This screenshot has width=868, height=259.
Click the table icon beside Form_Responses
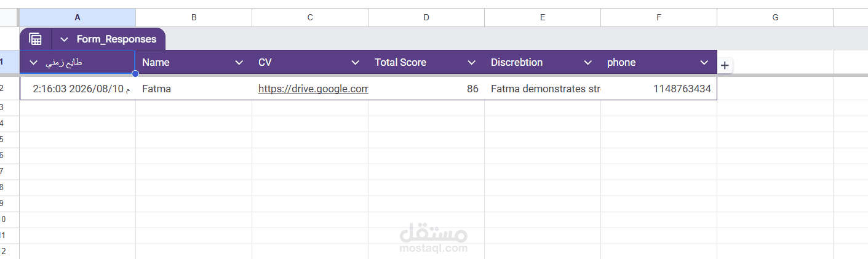pyautogui.click(x=36, y=39)
